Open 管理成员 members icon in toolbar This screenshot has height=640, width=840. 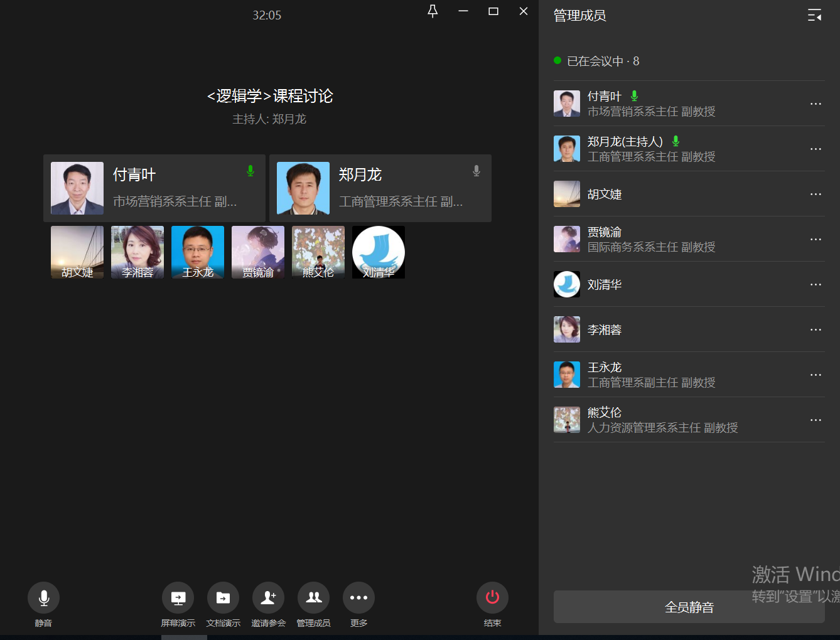coord(313,598)
